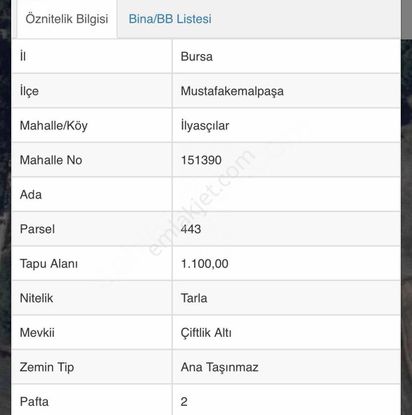The image size is (412, 415).
Task: Click the Çiftlik Altı location value
Action: pyautogui.click(x=206, y=332)
